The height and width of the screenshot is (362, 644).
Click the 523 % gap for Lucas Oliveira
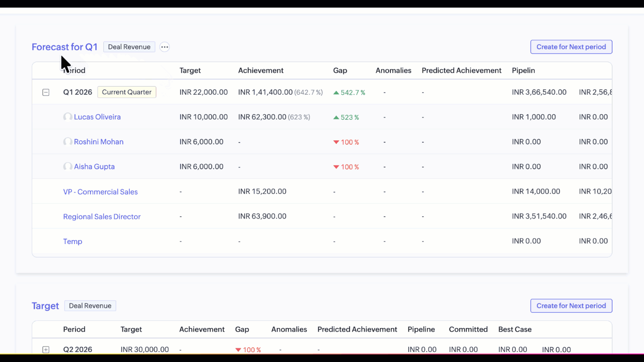(346, 117)
